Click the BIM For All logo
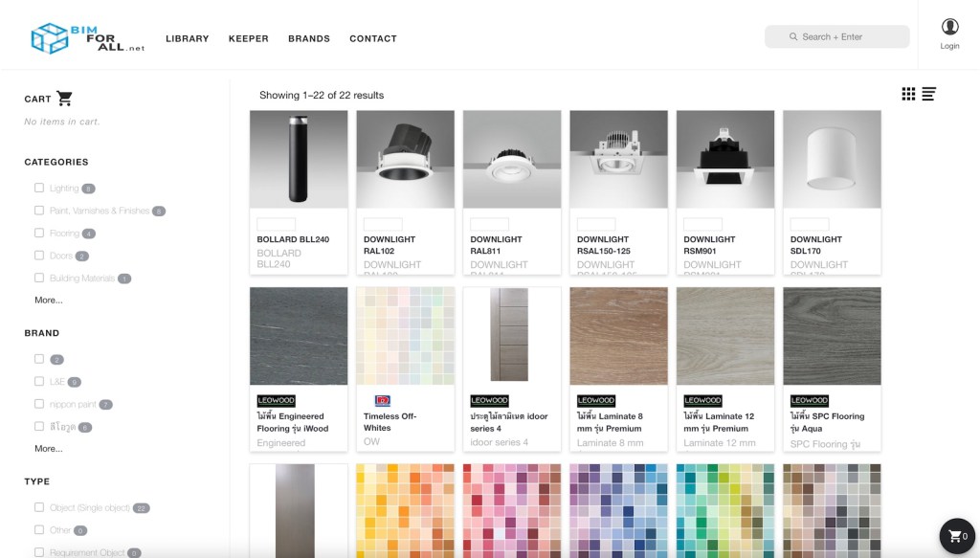The image size is (980, 558). pos(87,38)
